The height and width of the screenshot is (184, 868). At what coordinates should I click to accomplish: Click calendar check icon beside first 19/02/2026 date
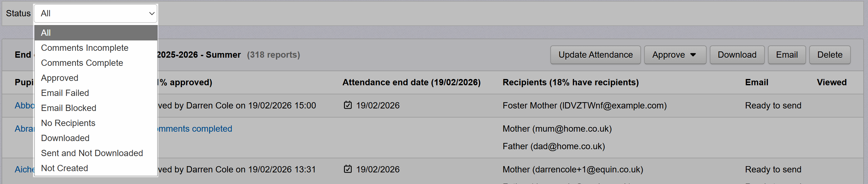click(347, 105)
